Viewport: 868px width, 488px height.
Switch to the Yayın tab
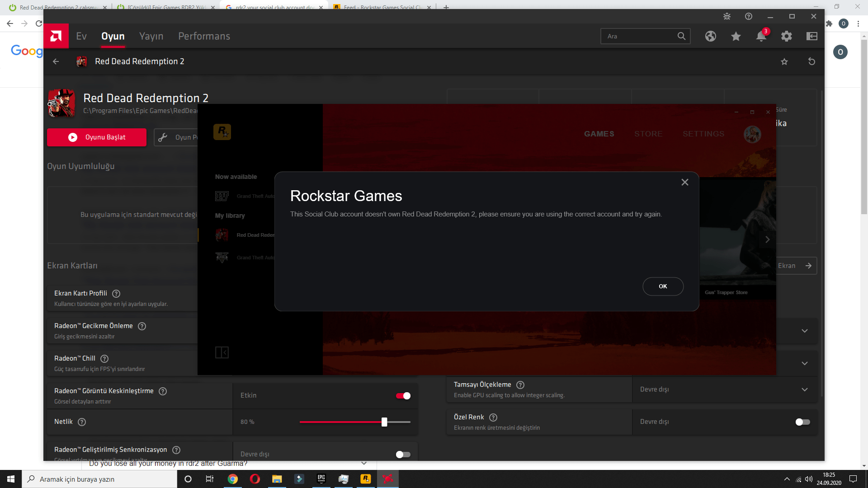(x=151, y=36)
